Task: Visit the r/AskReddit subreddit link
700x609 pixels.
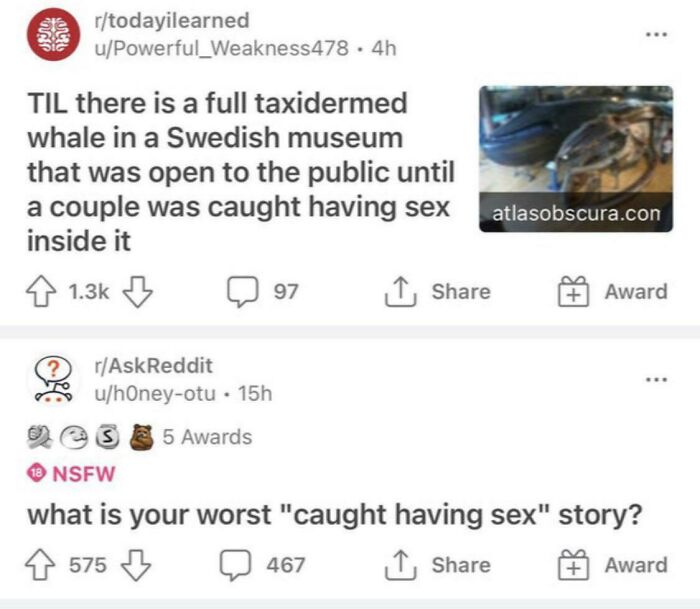Action: pyautogui.click(x=154, y=366)
